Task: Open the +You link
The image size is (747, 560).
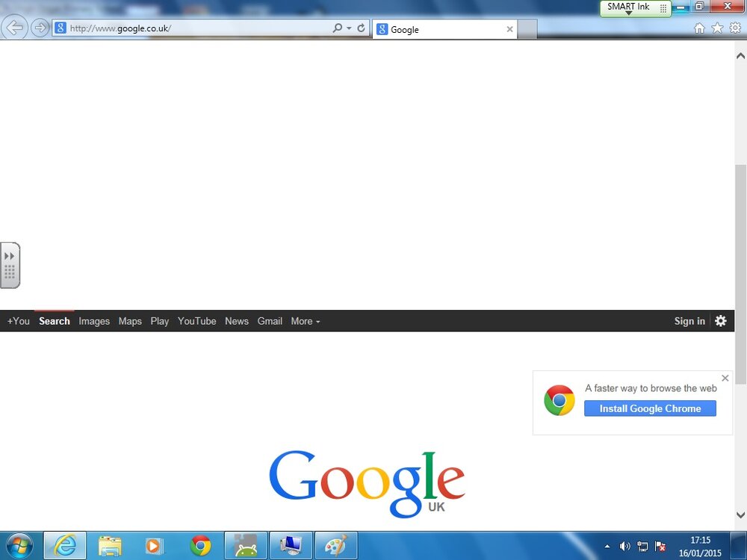Action: [18, 321]
